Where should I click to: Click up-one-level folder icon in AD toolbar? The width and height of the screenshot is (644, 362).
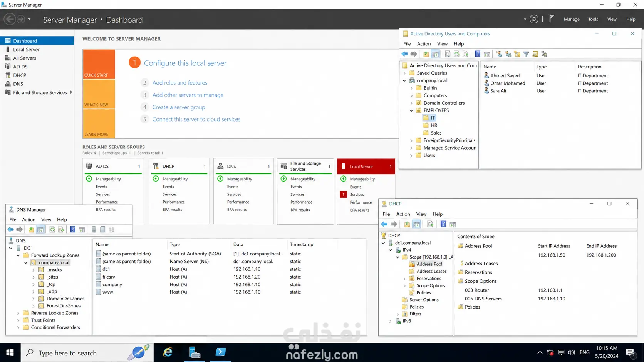[x=426, y=54]
